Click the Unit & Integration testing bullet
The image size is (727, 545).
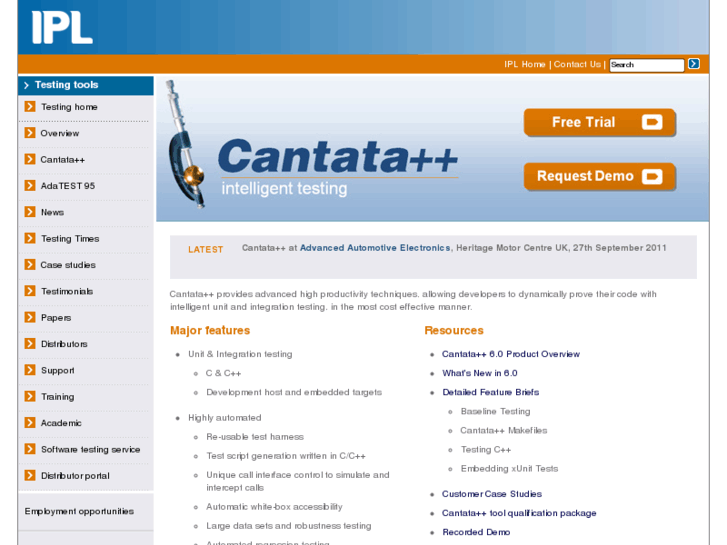coord(240,354)
